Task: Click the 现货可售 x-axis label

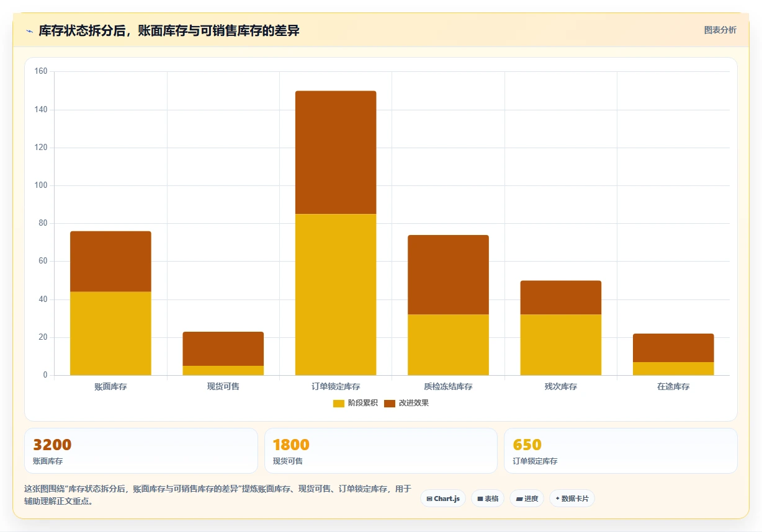Action: tap(223, 387)
